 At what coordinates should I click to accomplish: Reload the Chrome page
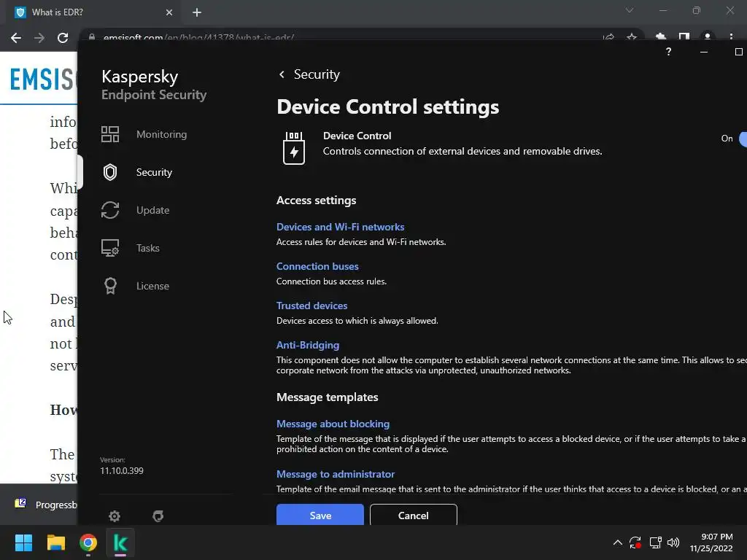click(x=63, y=38)
